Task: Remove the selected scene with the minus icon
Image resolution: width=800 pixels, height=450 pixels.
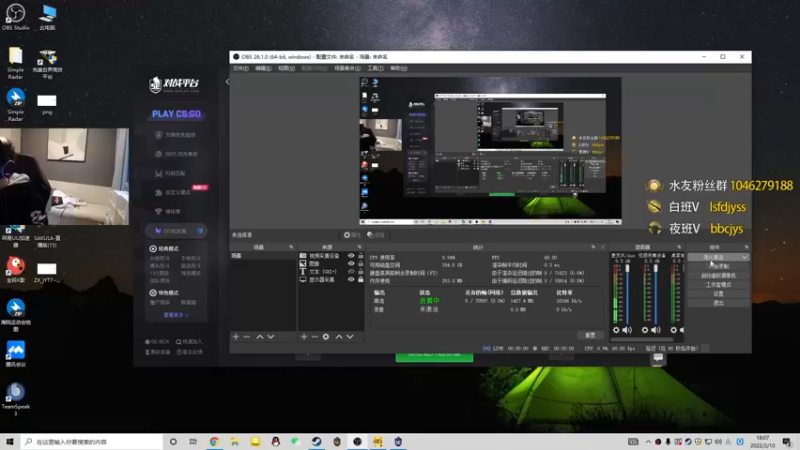Action: pyautogui.click(x=247, y=337)
